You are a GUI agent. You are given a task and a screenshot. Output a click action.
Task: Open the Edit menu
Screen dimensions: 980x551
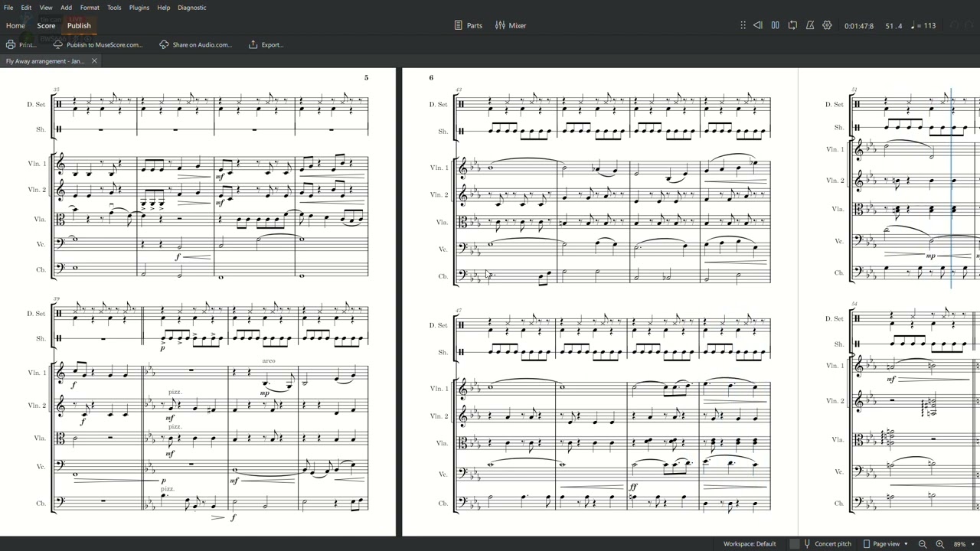(x=26, y=8)
